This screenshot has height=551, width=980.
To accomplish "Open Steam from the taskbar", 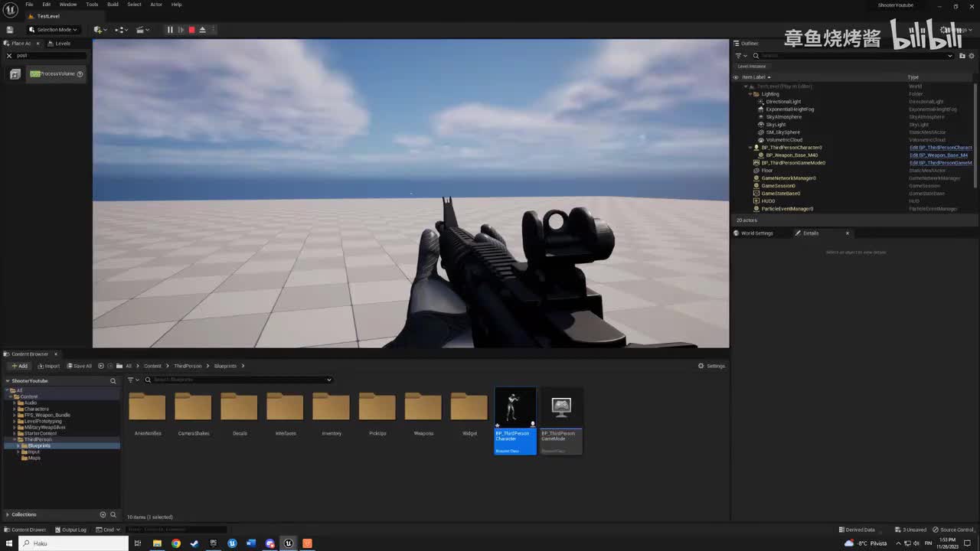I will (194, 543).
